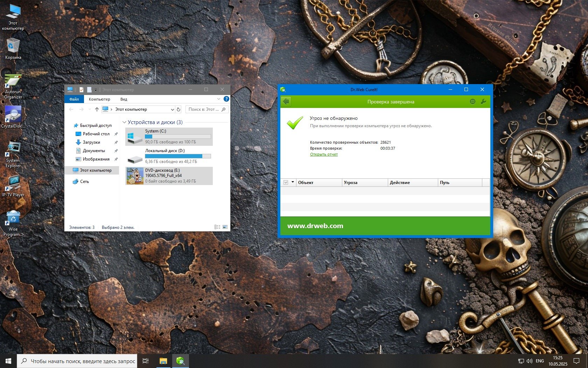Screen dimensions: 588x368
Task: Open Explorer help question mark icon
Action: tap(226, 99)
